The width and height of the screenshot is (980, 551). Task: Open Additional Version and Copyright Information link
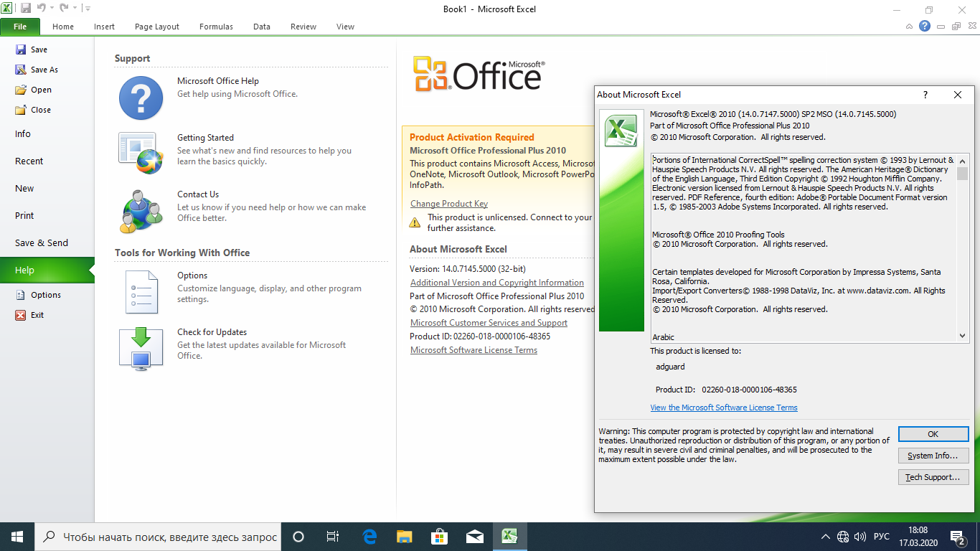coord(497,283)
